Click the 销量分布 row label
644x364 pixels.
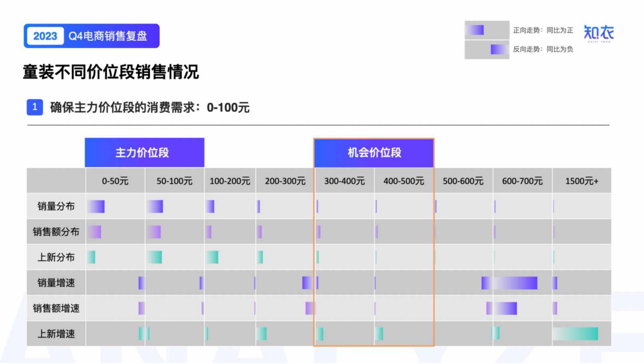[x=56, y=206]
